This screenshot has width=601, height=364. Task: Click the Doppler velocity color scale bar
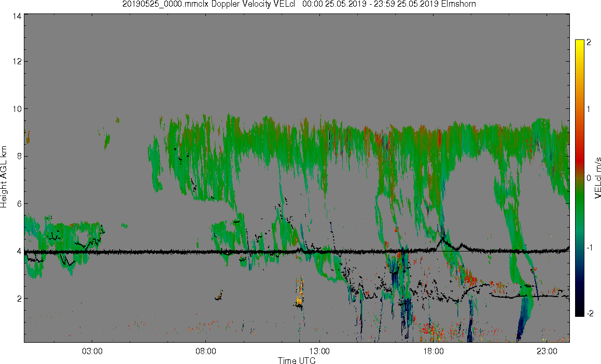click(579, 178)
